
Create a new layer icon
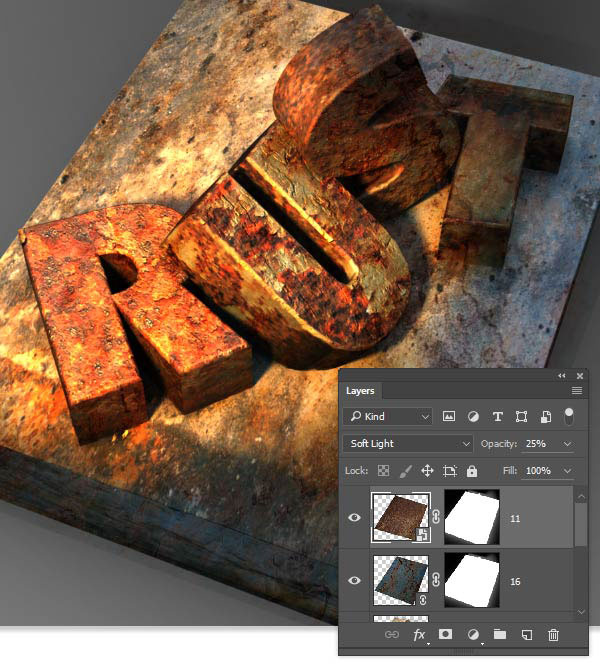527,634
